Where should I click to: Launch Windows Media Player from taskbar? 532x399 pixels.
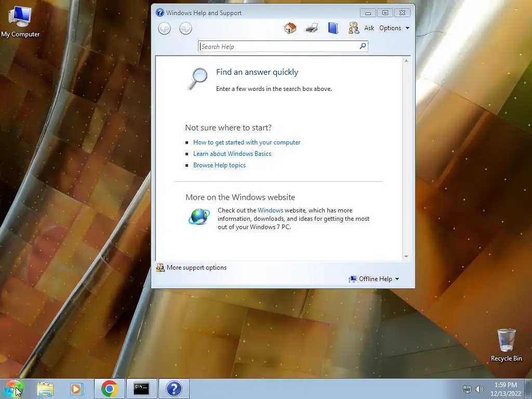point(77,389)
